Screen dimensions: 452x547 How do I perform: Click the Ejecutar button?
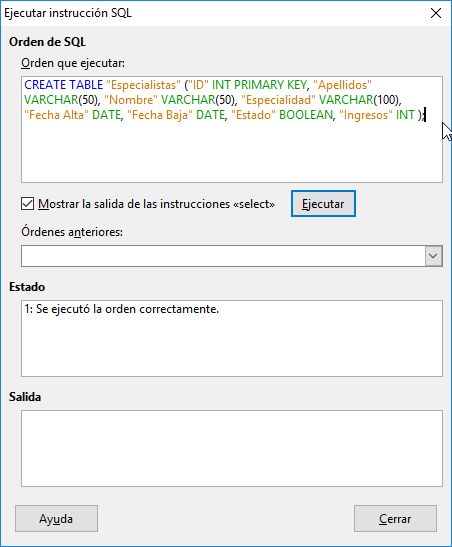323,204
